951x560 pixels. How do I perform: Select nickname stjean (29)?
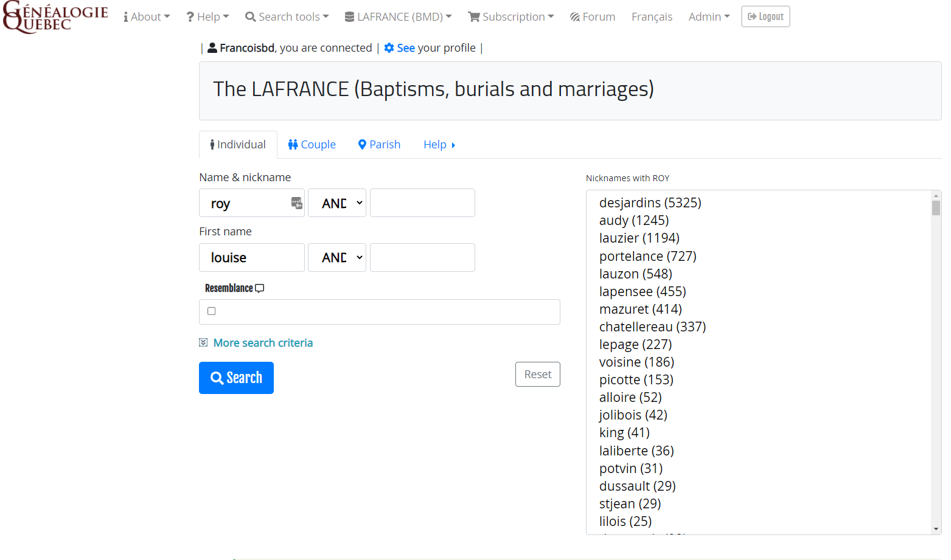click(630, 503)
